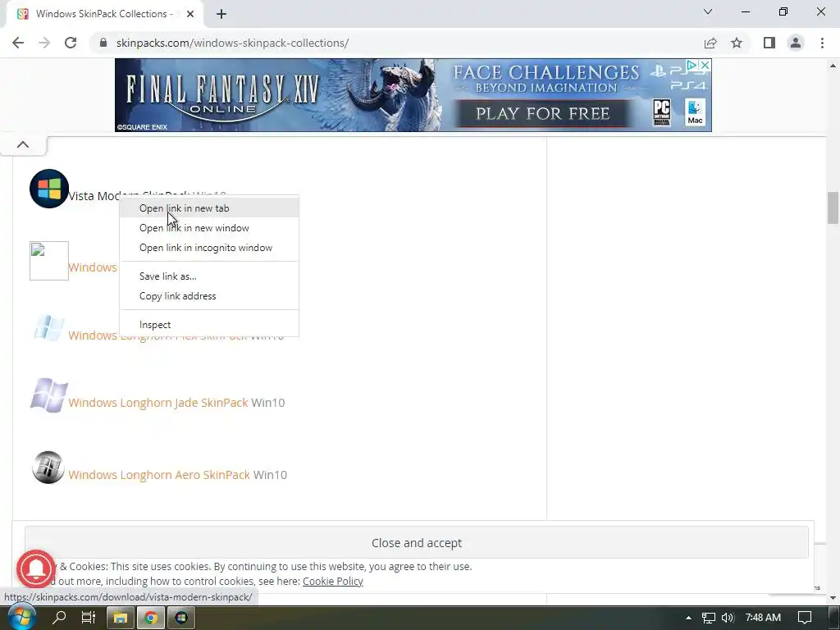Viewport: 840px width, 630px height.
Task: Open the Action Center notifications icon
Action: (x=805, y=618)
